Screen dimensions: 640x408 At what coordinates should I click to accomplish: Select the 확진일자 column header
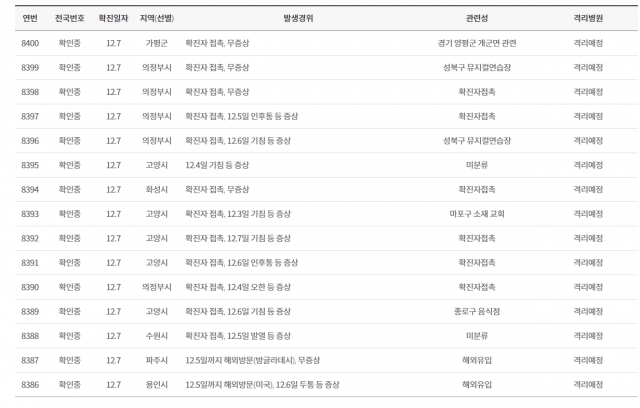point(113,19)
